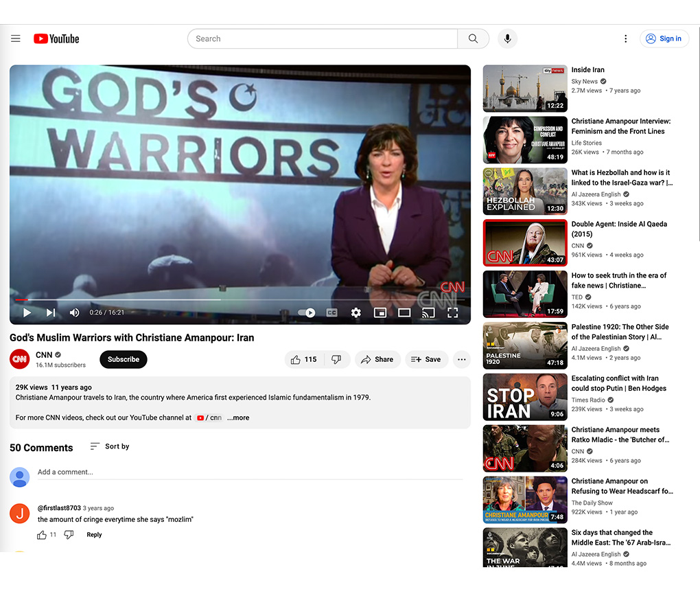The height and width of the screenshot is (594, 700).
Task: Open The Daily Show channel name
Action: pyautogui.click(x=592, y=503)
